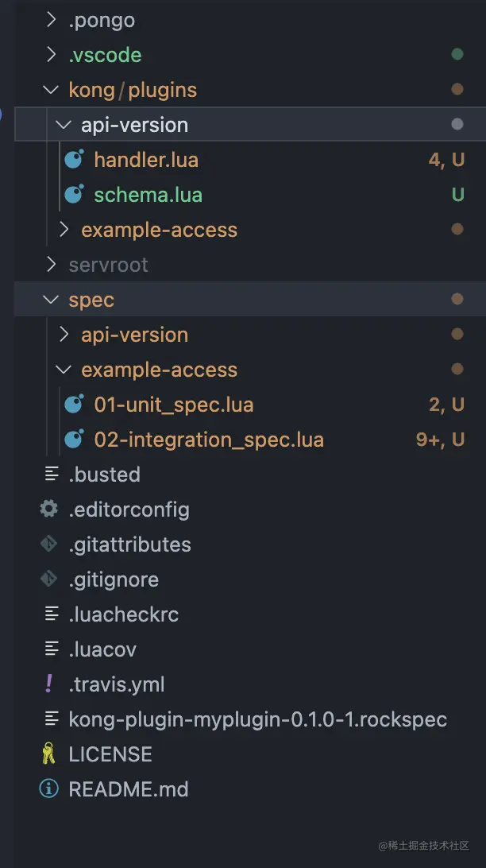Click the green status dot for .vscode
This screenshot has height=868, width=486.
coord(457,55)
